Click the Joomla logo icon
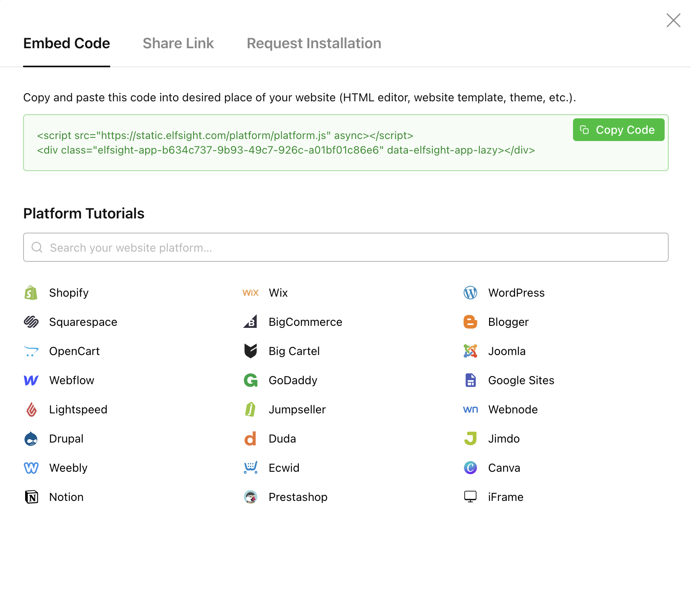 click(470, 351)
